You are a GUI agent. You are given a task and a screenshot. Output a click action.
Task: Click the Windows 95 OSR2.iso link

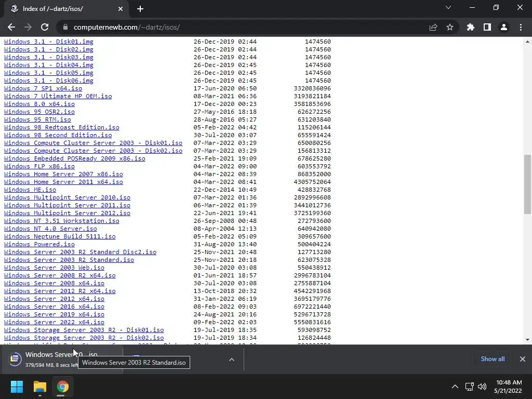pyautogui.click(x=39, y=112)
